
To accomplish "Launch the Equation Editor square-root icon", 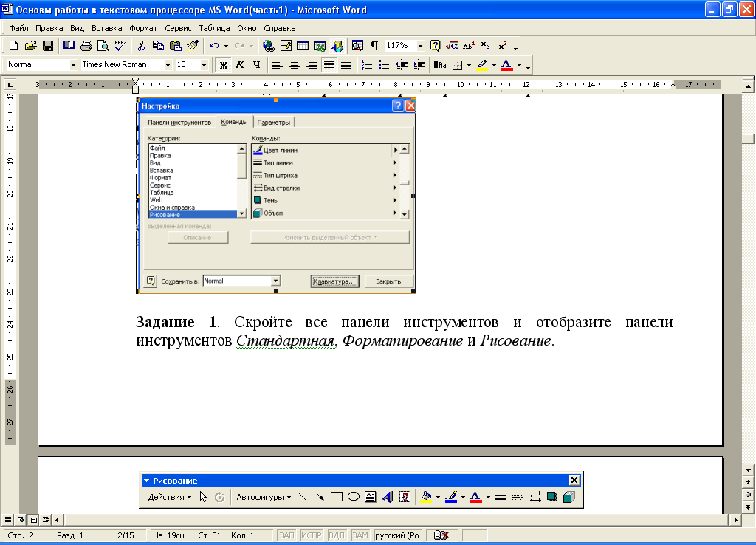I will 452,46.
